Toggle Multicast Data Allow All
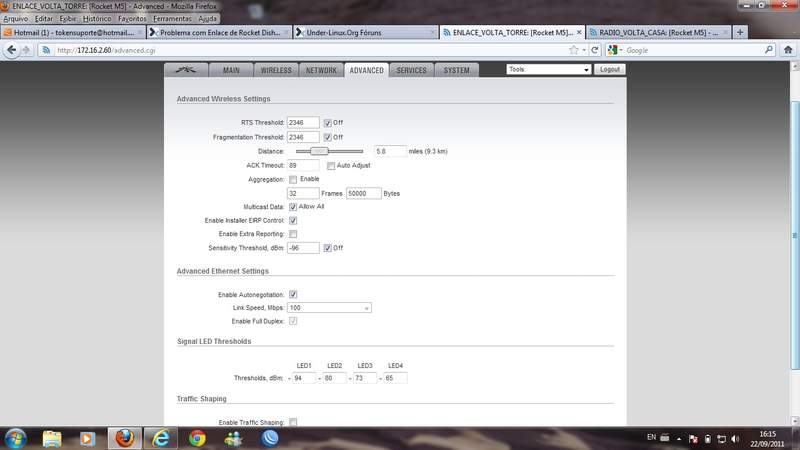Viewport: 800px width, 450px height. (293, 207)
